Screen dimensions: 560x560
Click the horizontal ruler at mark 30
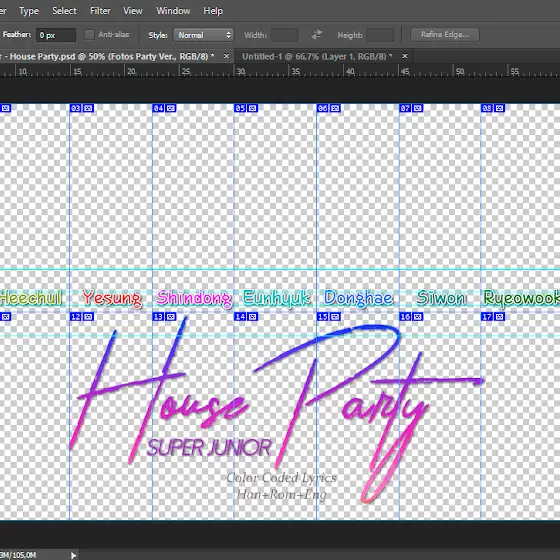click(x=241, y=71)
